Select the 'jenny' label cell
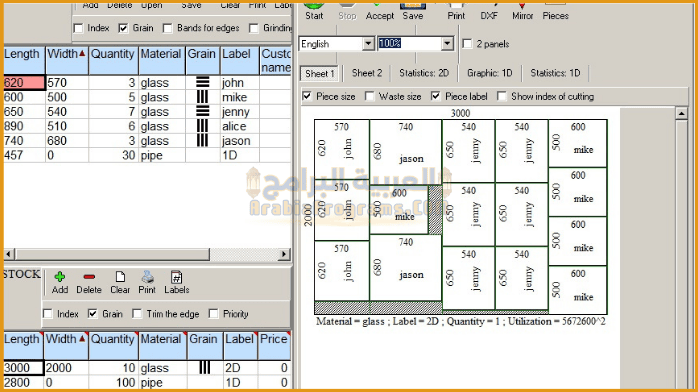The image size is (698, 392). coord(239,112)
